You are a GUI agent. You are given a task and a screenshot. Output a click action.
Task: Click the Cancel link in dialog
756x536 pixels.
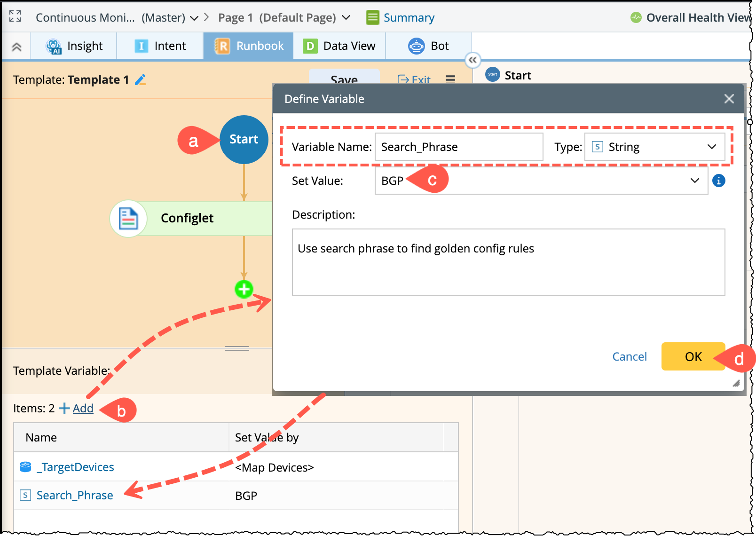[x=629, y=357]
